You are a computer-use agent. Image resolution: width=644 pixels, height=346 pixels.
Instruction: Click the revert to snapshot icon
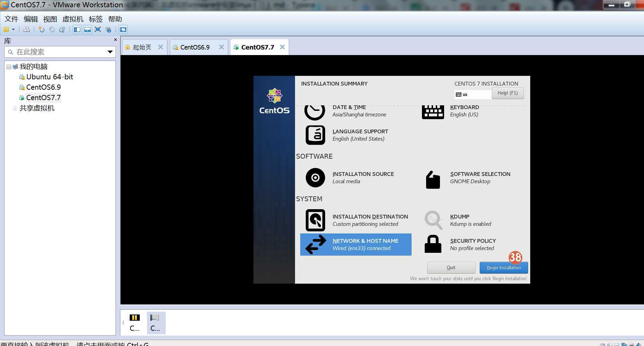[52, 29]
